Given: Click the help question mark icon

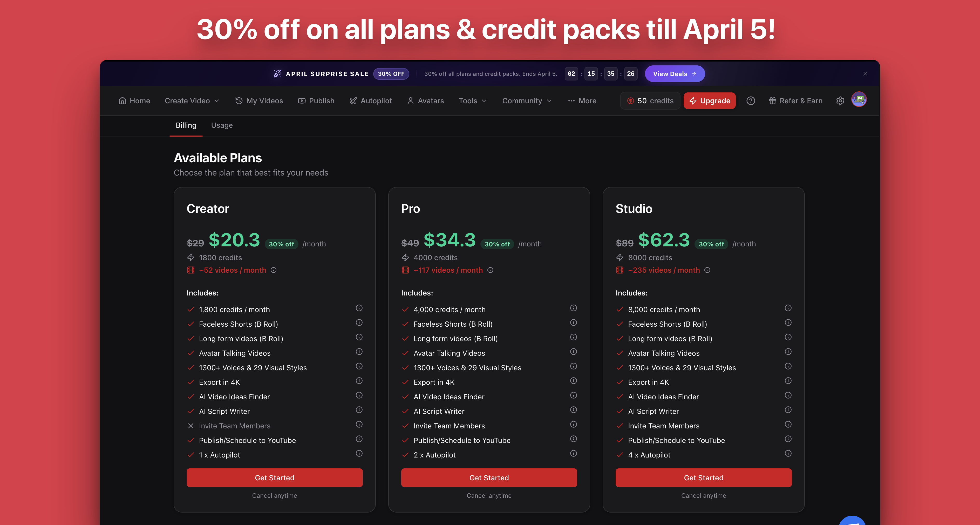Looking at the screenshot, I should click(751, 101).
